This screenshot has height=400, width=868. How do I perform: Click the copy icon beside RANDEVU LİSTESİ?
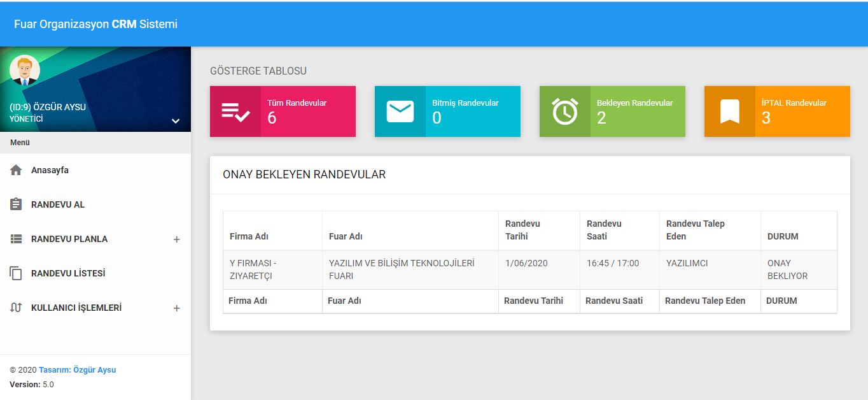tap(17, 273)
